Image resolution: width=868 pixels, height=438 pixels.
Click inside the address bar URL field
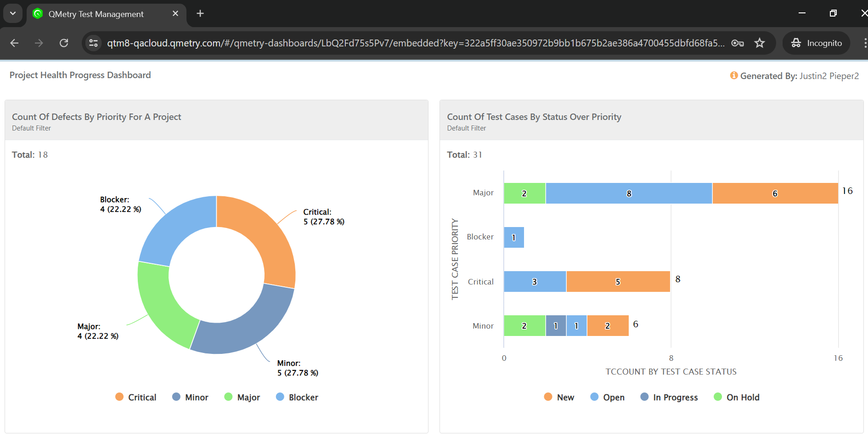tap(413, 43)
